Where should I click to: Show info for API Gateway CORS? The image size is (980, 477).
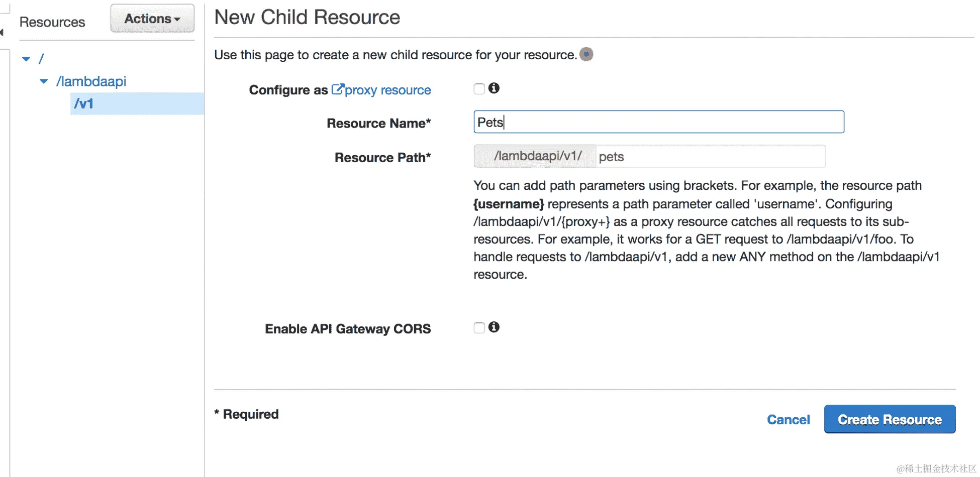494,327
